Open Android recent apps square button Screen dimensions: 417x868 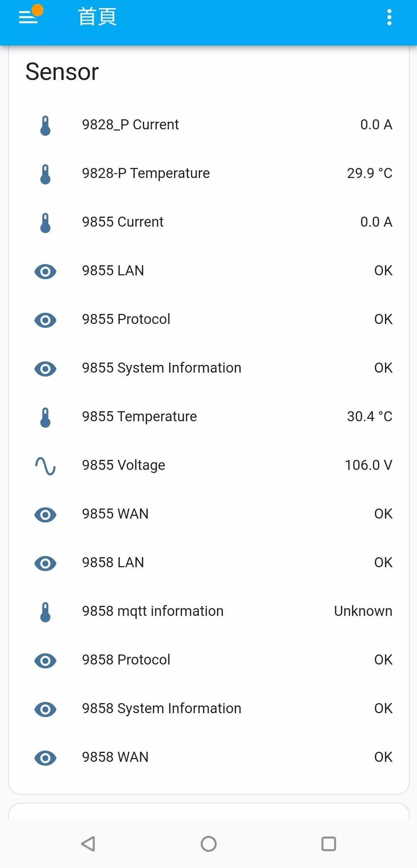(x=329, y=844)
